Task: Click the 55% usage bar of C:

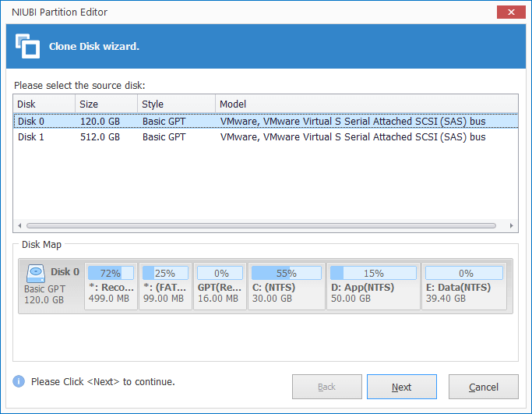Action: (287, 273)
